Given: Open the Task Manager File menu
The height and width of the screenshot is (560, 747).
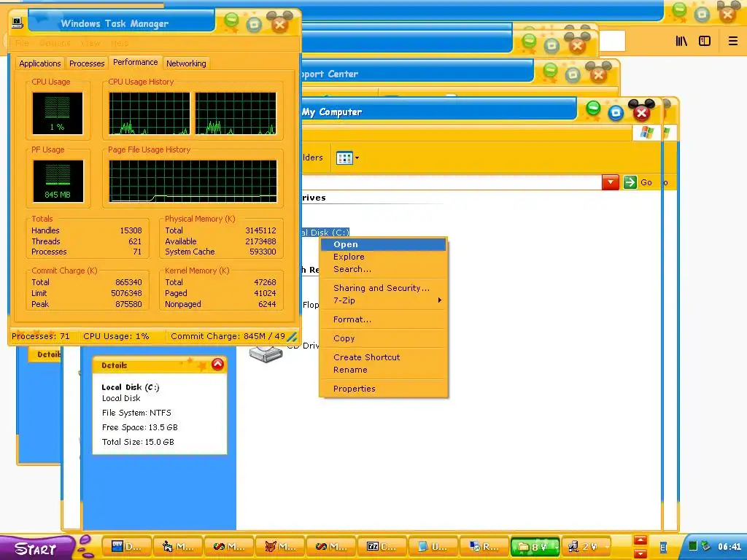Looking at the screenshot, I should point(22,43).
